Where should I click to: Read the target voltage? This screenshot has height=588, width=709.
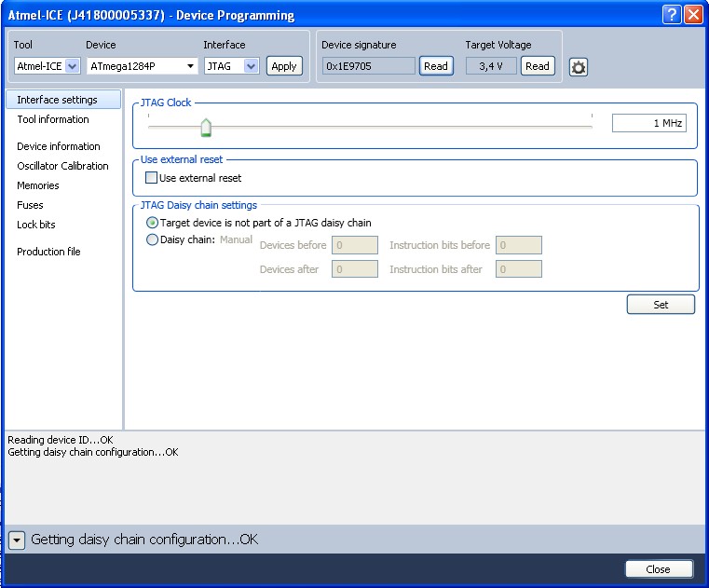point(538,66)
